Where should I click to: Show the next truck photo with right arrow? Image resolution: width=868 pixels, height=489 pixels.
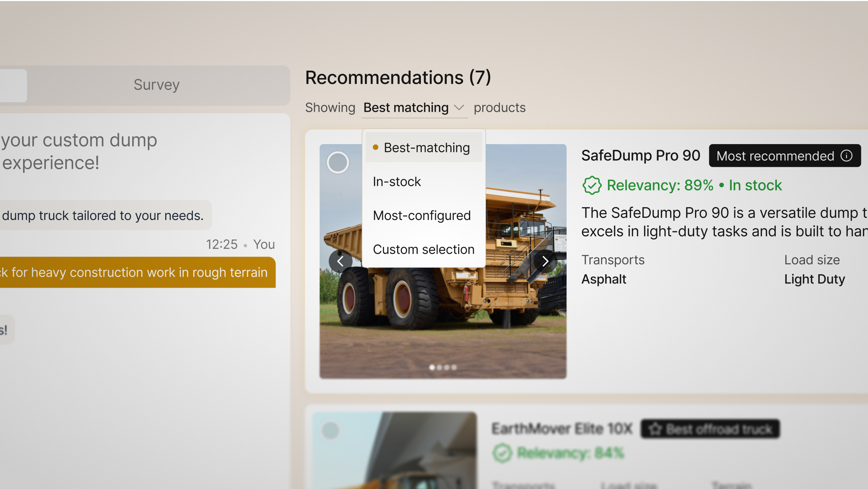click(545, 262)
